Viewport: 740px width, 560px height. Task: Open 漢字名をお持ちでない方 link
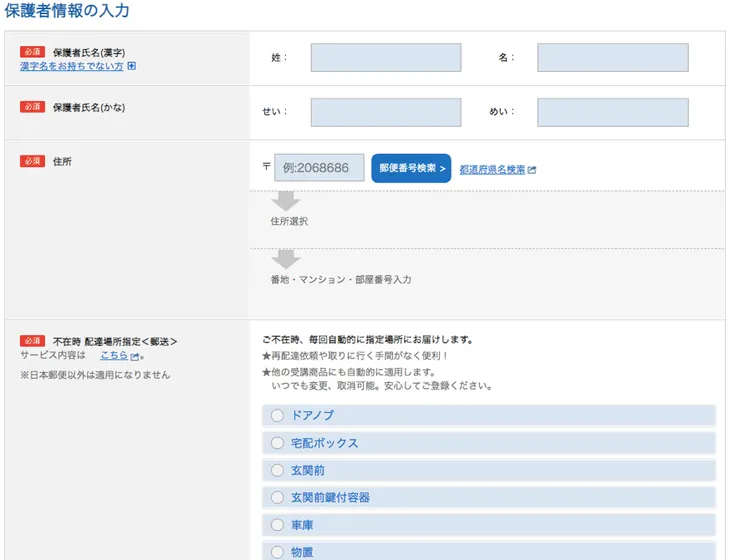71,66
